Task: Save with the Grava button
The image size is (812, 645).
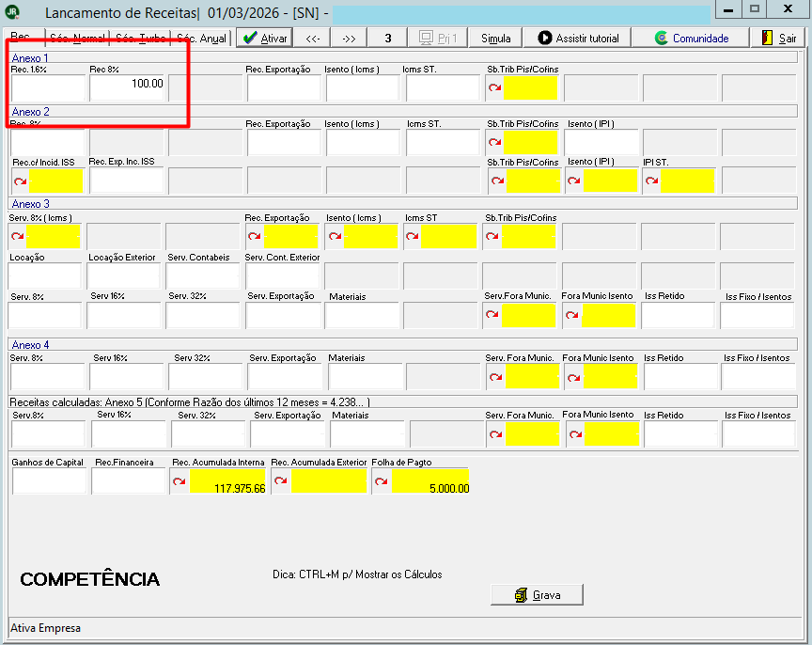Action: pos(537,595)
